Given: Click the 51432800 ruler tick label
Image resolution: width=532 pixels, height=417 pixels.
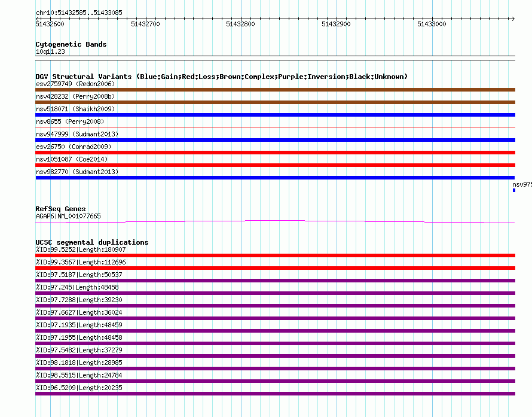Looking at the screenshot, I should [240, 24].
